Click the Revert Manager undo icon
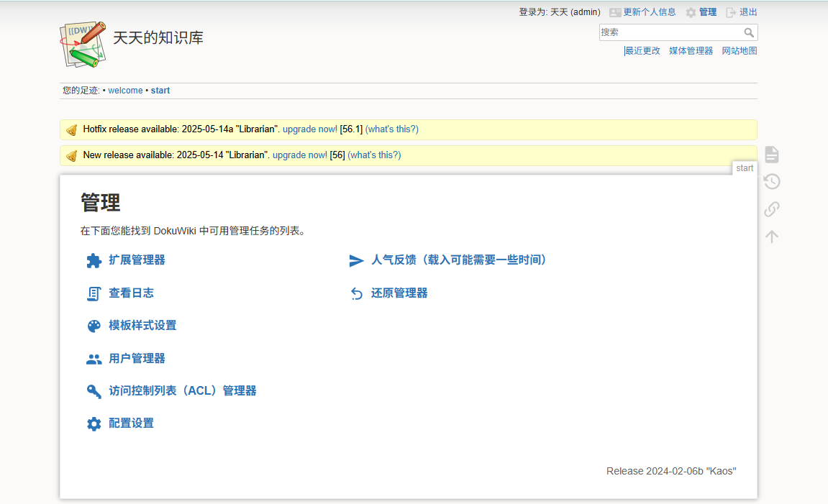828x504 pixels. 356,293
